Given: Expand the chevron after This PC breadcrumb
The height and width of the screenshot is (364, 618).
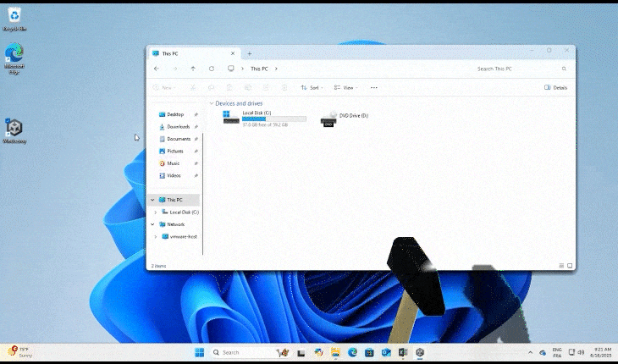Looking at the screenshot, I should coord(276,69).
